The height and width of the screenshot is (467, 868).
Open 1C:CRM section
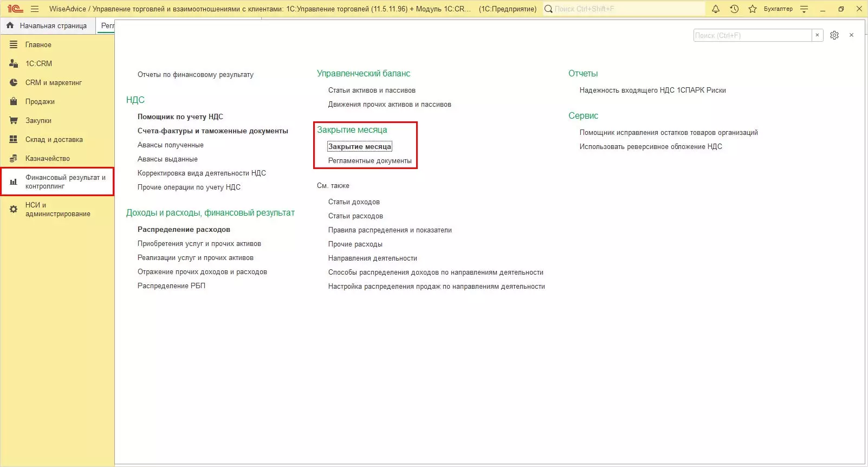point(38,63)
